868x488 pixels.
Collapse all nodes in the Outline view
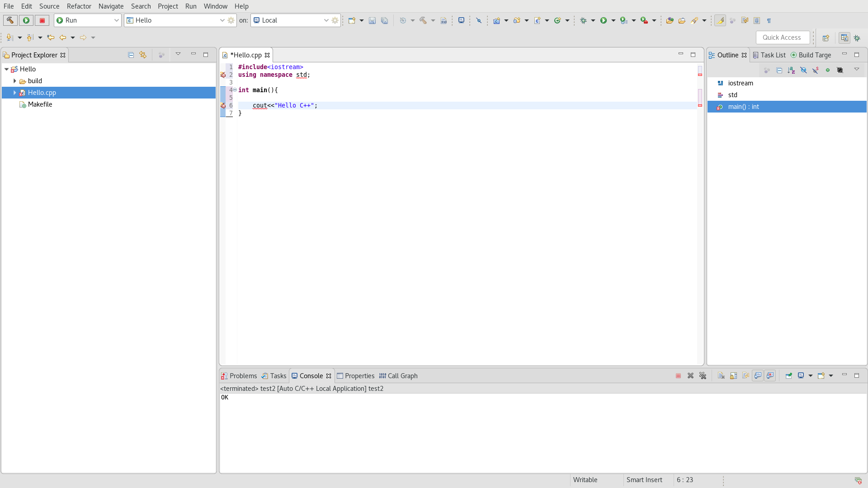(x=779, y=70)
